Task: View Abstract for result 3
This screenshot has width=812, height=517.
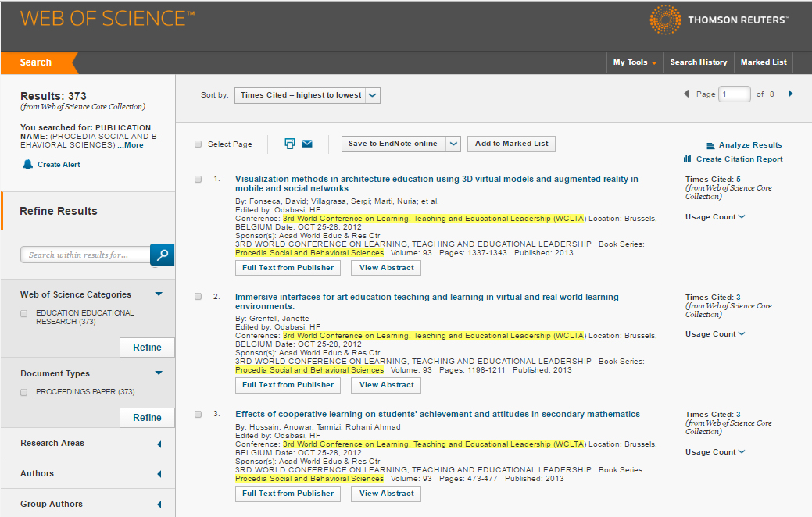Action: (386, 494)
